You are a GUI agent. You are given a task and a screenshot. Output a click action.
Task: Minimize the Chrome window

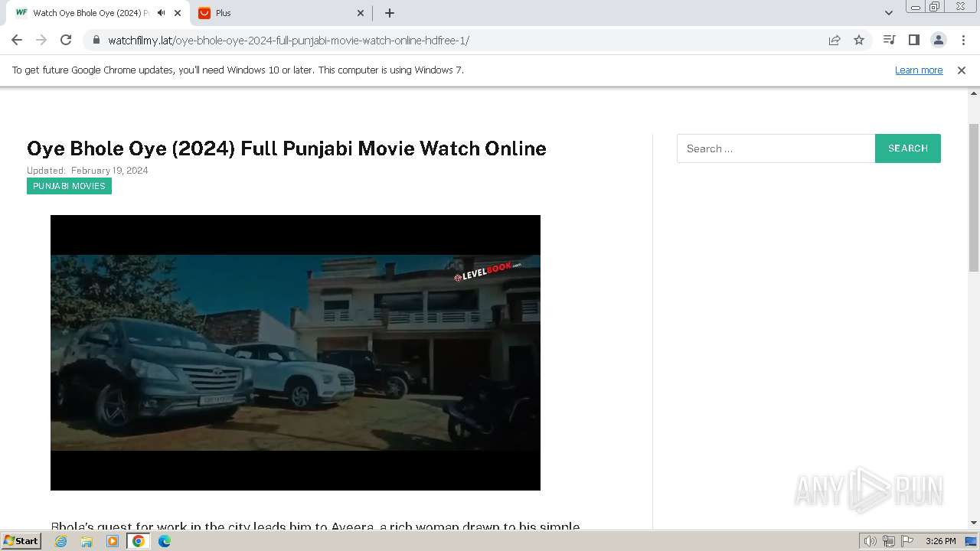(915, 7)
